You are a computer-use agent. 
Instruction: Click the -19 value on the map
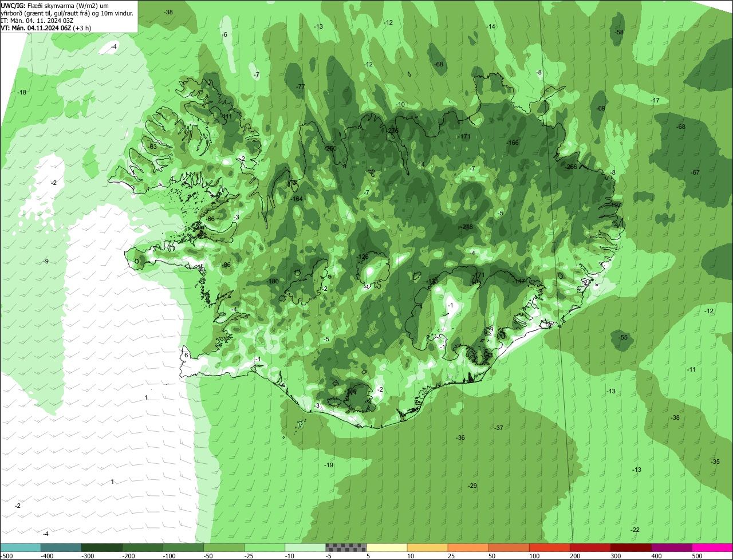[328, 466]
